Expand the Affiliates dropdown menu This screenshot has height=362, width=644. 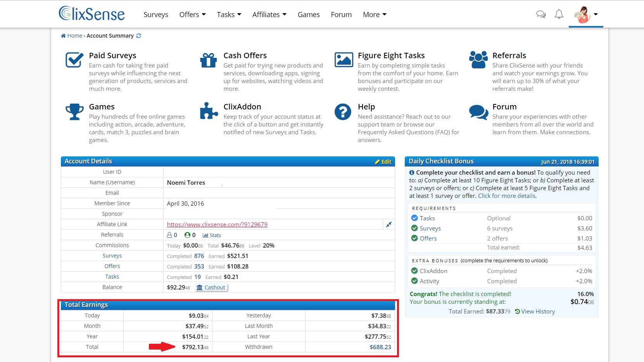tap(269, 15)
